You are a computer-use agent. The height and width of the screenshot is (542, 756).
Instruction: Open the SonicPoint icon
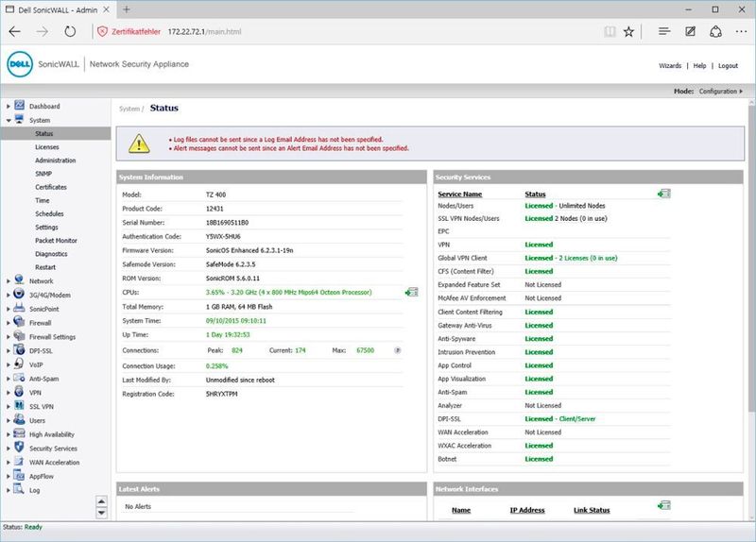click(x=19, y=308)
